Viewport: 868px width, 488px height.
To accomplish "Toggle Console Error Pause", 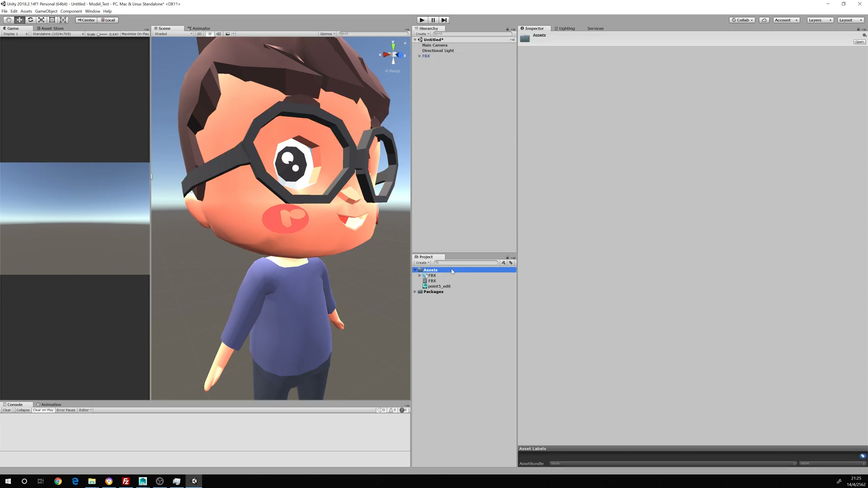I will click(x=66, y=410).
